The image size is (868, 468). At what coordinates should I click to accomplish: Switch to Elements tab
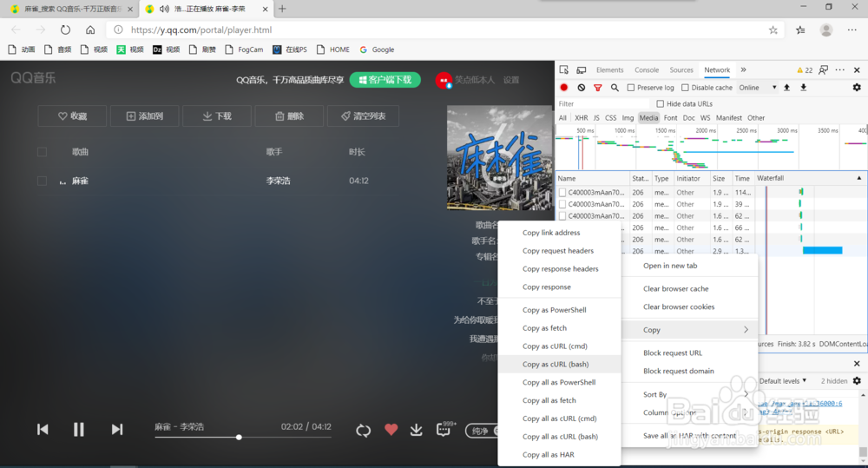(x=609, y=69)
